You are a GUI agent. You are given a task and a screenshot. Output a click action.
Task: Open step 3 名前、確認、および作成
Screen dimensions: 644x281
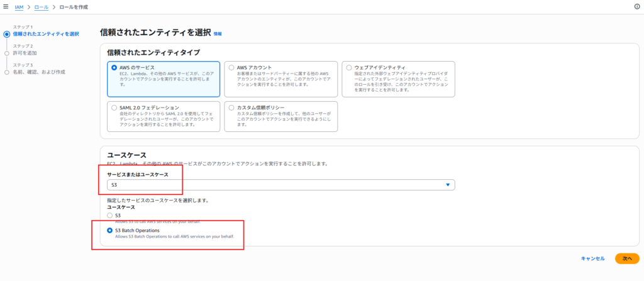[x=38, y=72]
